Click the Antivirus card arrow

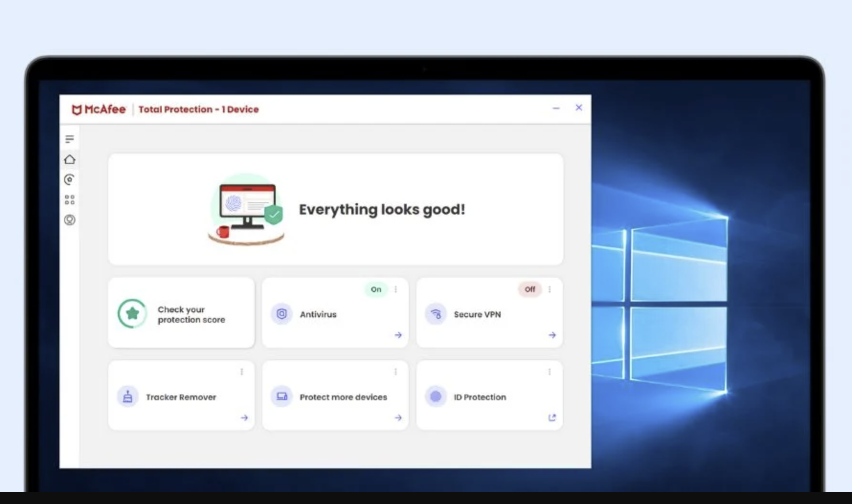pos(398,335)
